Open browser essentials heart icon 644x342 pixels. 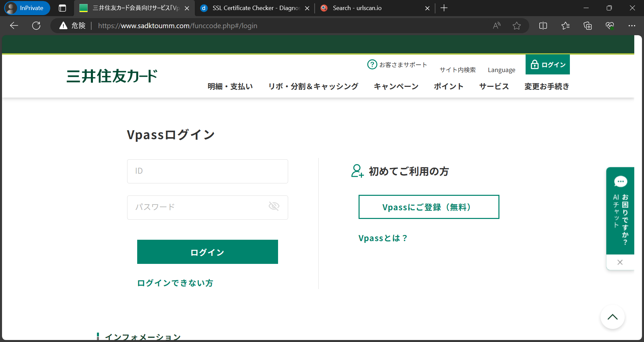click(x=610, y=25)
